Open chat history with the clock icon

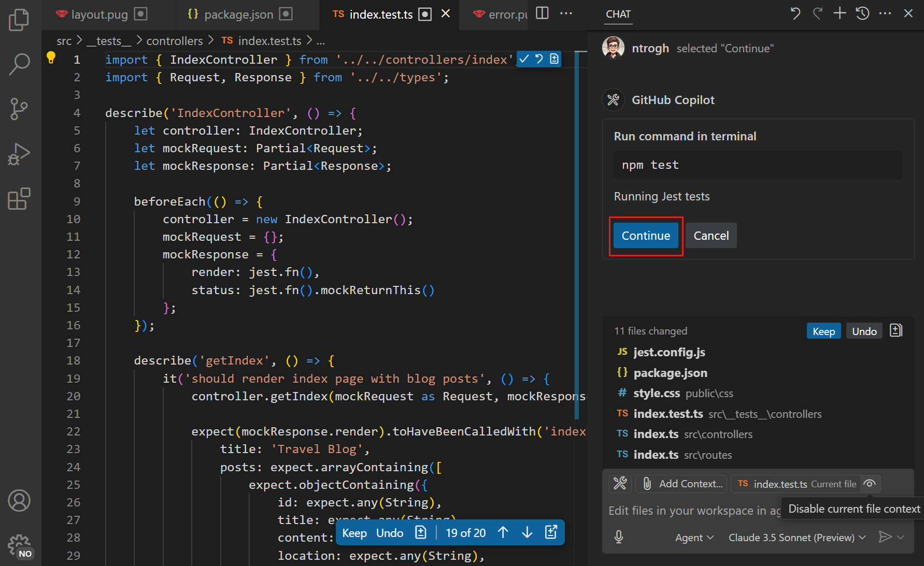[862, 13]
